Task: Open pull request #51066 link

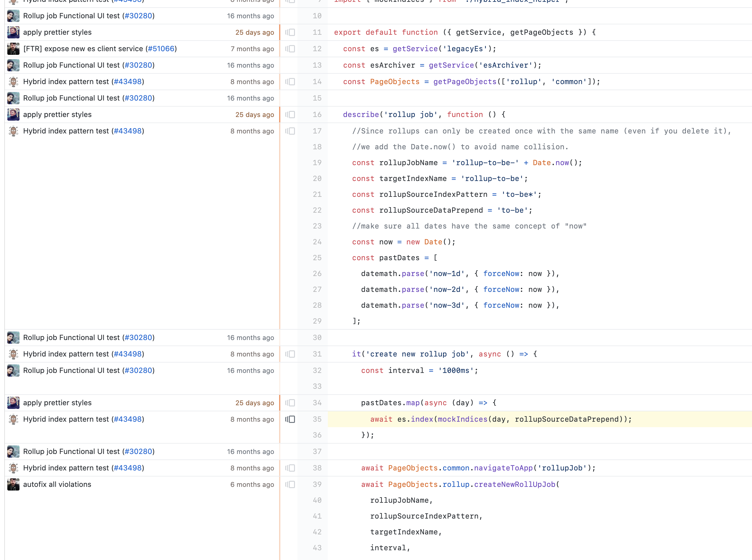Action: tap(161, 49)
